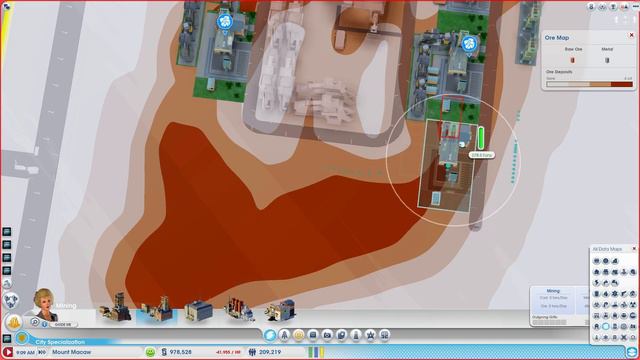Open the star badge menu icon
Screen dimensions: 640x360
click(x=370, y=335)
